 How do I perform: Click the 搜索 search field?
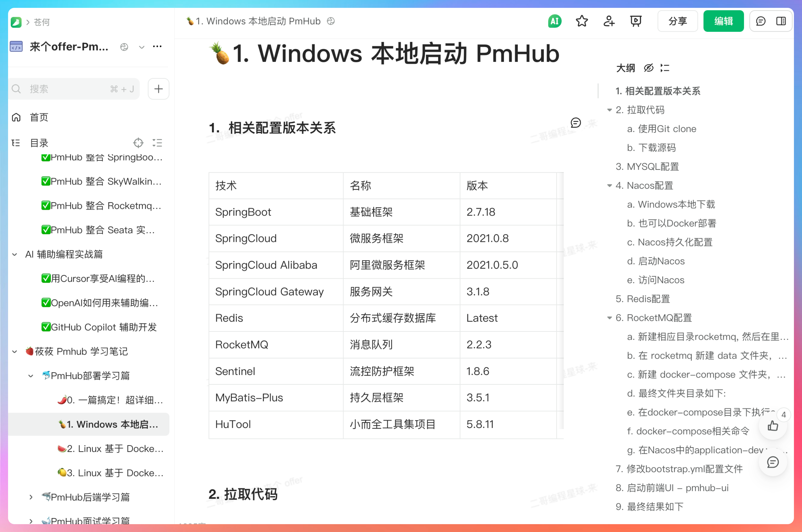[x=68, y=89]
